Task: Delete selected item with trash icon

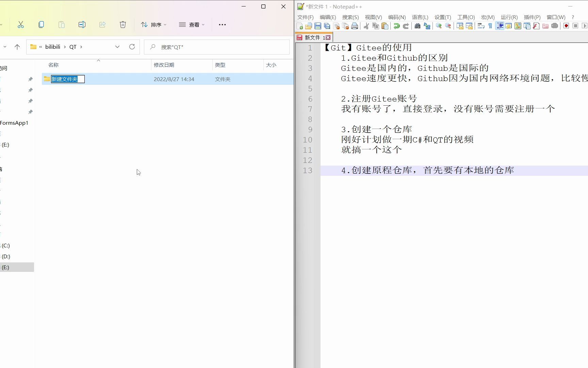Action: pos(123,25)
